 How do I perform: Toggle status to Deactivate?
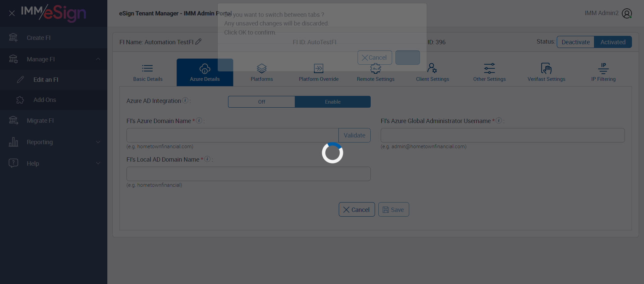[x=576, y=42]
